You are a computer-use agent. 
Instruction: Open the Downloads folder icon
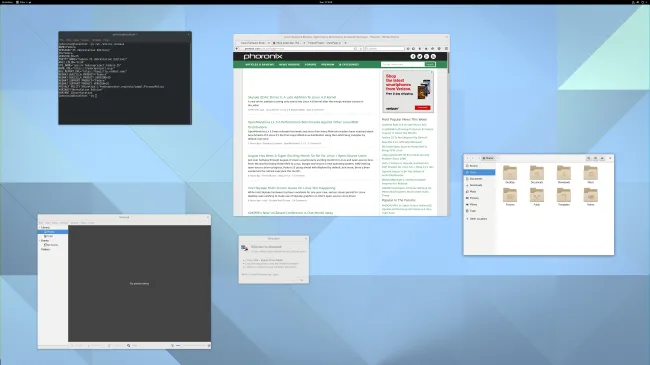[564, 173]
